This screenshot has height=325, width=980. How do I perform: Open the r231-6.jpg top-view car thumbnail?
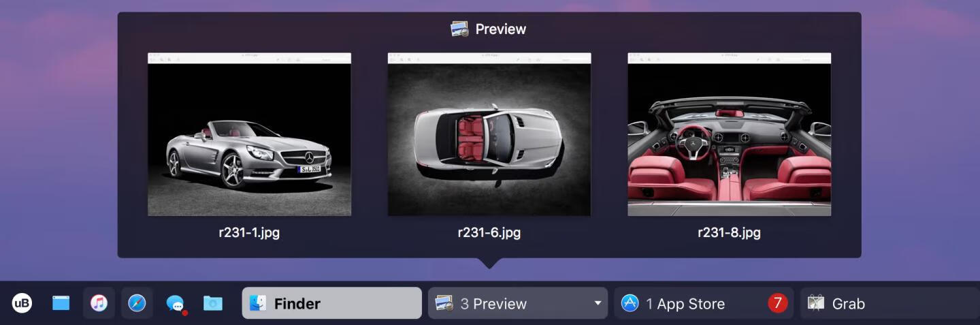[x=489, y=134]
